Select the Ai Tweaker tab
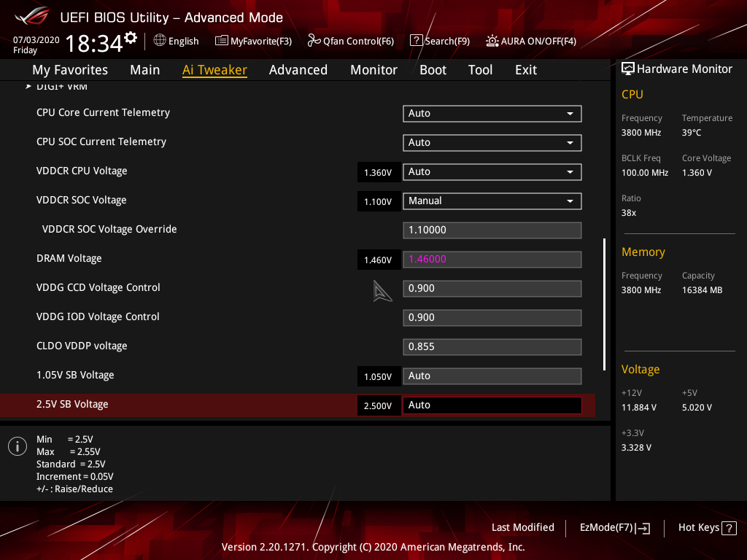Viewport: 747px width, 560px height. coord(214,70)
